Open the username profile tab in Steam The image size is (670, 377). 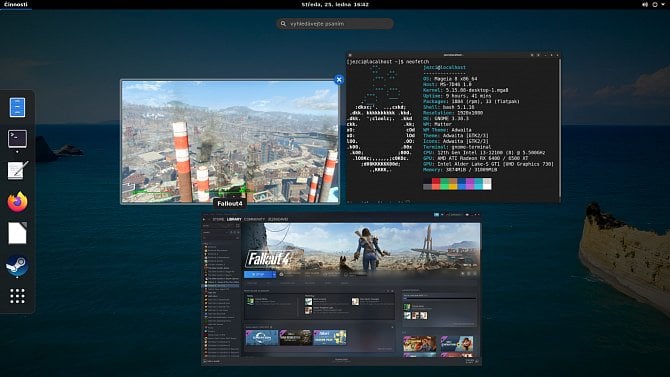278,219
